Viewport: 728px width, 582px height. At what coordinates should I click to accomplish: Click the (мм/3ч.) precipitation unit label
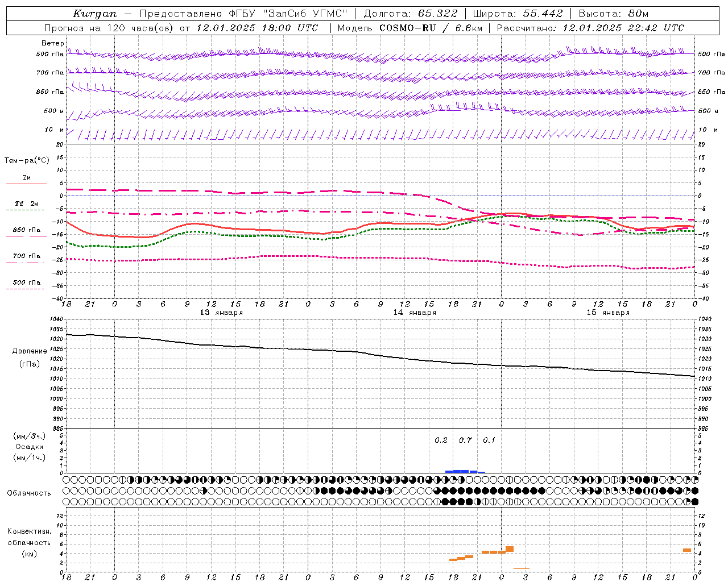point(30,436)
